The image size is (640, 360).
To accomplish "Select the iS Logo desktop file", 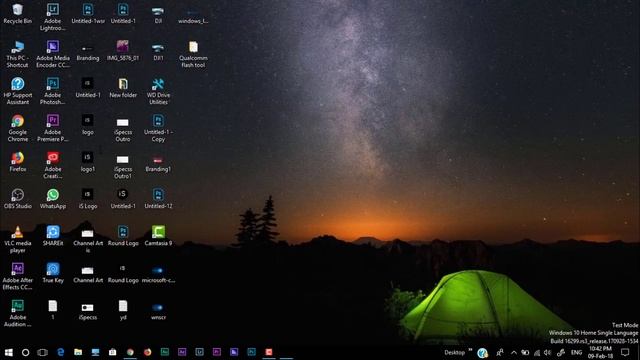I will [88, 199].
